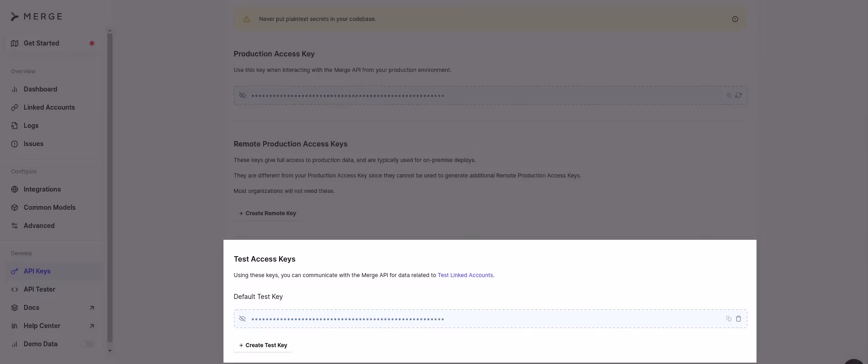Click the Dashboard bar chart icon

click(15, 89)
